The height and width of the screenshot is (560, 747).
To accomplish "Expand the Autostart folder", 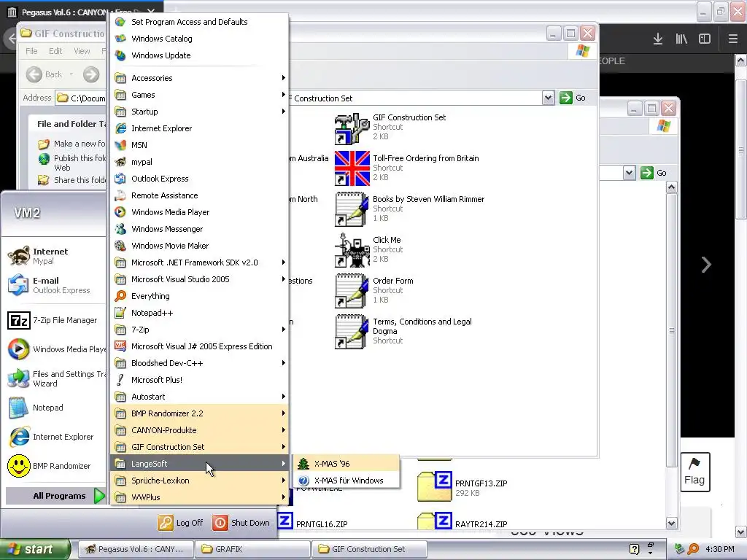I will (x=199, y=396).
